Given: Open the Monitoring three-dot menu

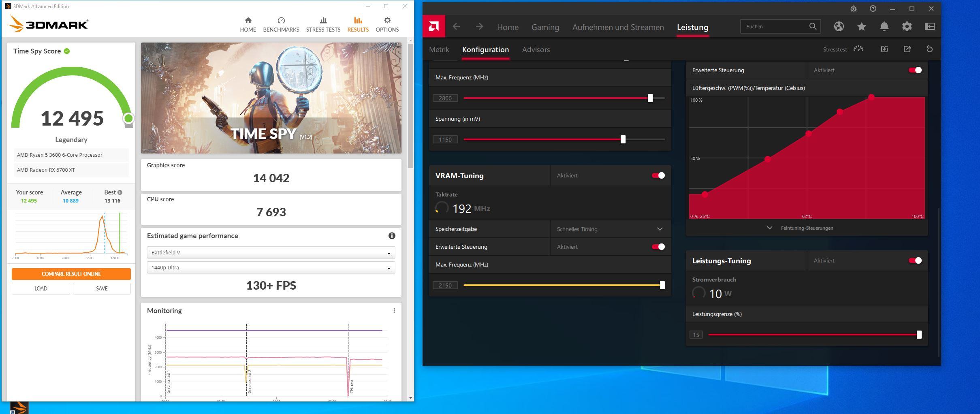Looking at the screenshot, I should [x=394, y=311].
